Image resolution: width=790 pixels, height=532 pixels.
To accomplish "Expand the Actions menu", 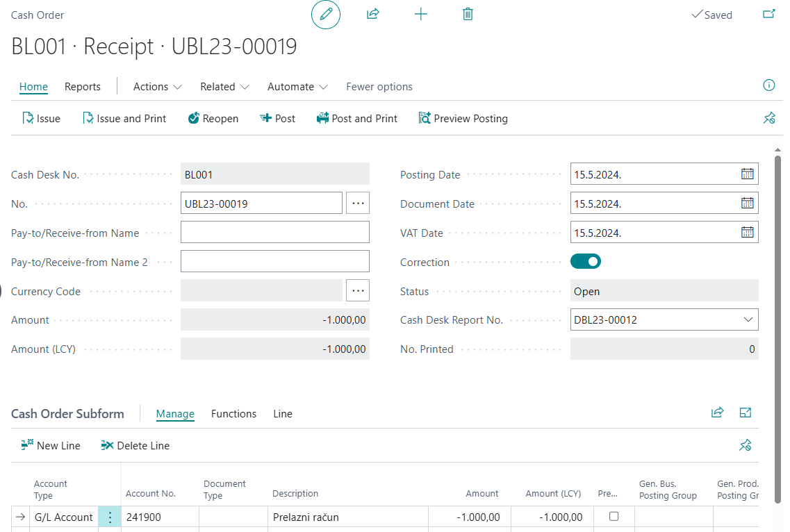I will click(x=157, y=87).
